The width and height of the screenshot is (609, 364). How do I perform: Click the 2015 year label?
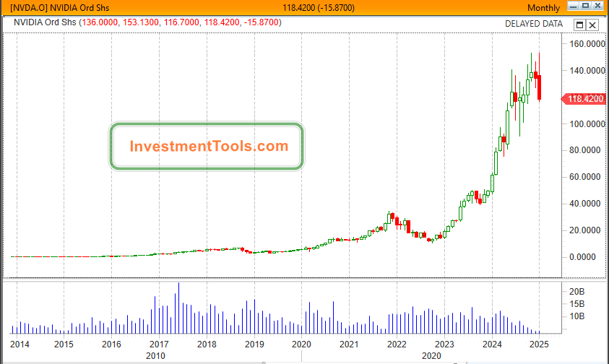tap(64, 344)
